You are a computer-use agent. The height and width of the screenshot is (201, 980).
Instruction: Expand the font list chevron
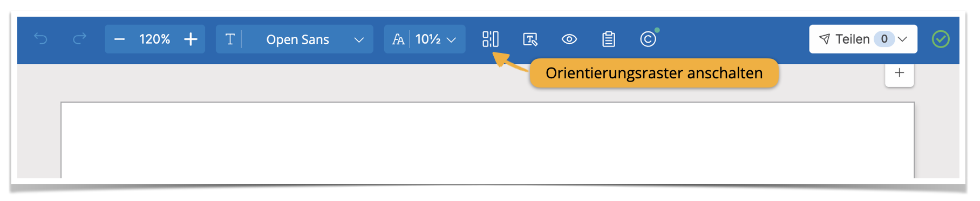pos(359,40)
